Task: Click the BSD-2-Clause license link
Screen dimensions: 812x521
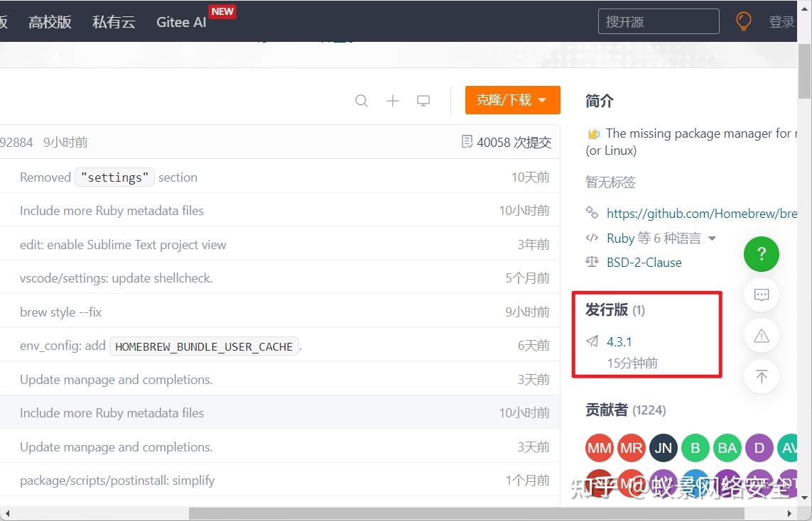Action: [644, 263]
